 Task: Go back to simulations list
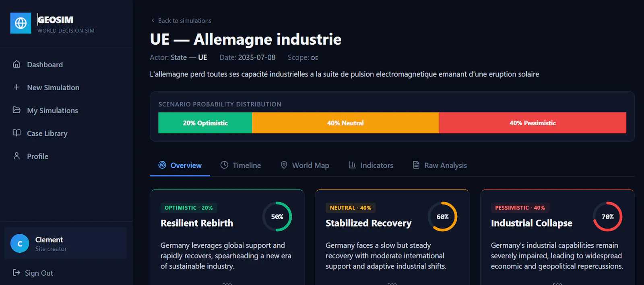point(181,21)
